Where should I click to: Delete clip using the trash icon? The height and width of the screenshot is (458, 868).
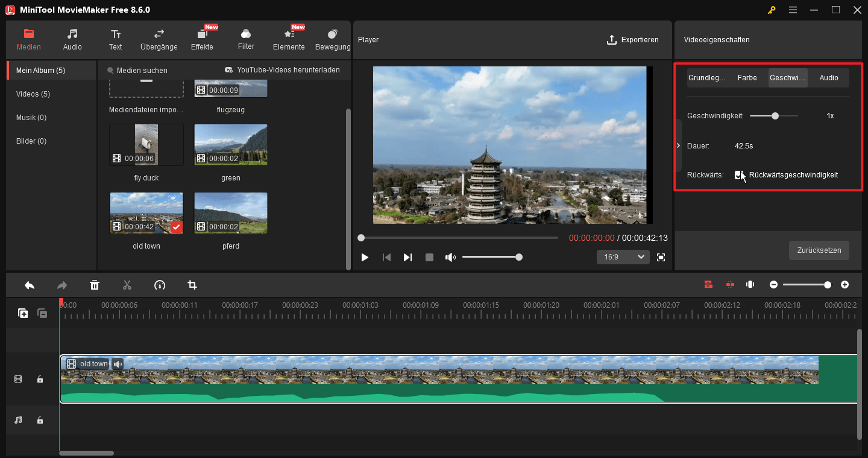[x=95, y=284]
